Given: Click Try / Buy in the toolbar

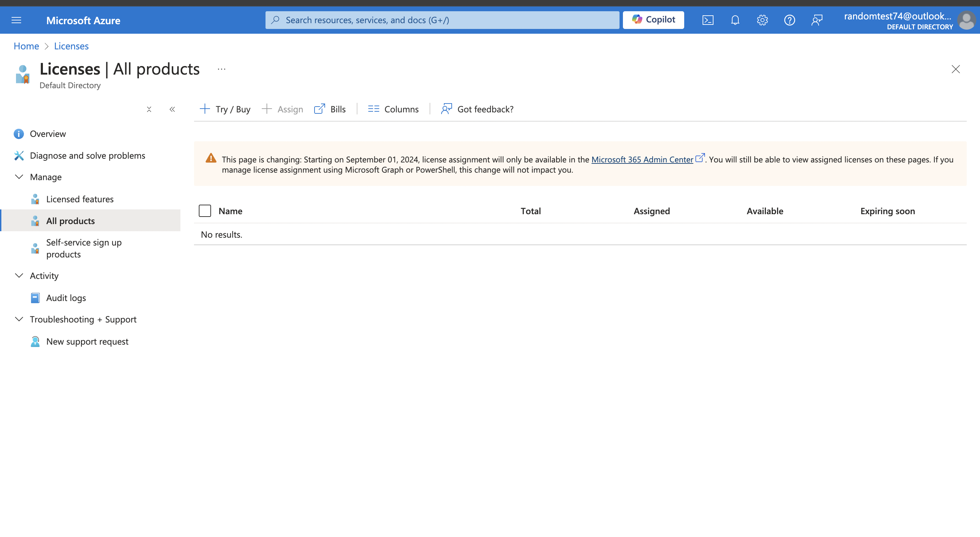Looking at the screenshot, I should pos(225,109).
